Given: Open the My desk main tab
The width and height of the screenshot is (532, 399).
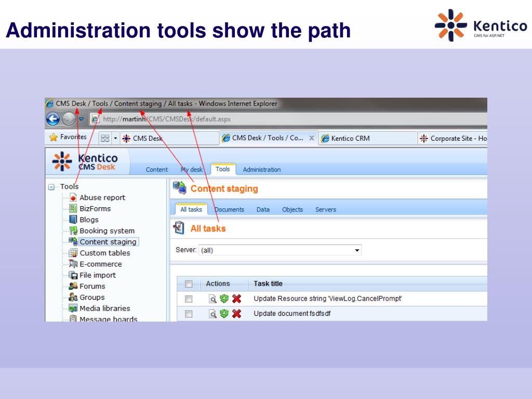Looking at the screenshot, I should pyautogui.click(x=192, y=170).
